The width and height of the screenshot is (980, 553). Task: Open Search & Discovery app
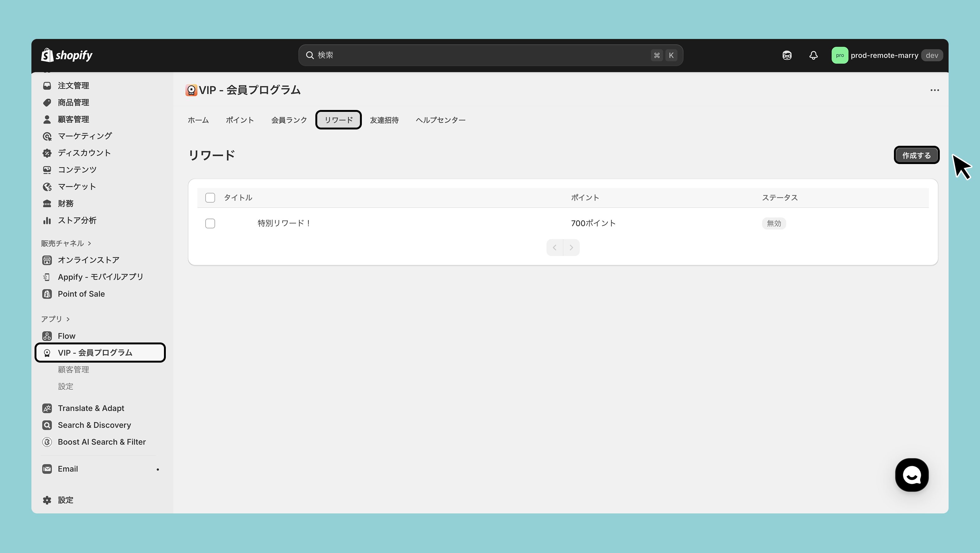(x=94, y=425)
